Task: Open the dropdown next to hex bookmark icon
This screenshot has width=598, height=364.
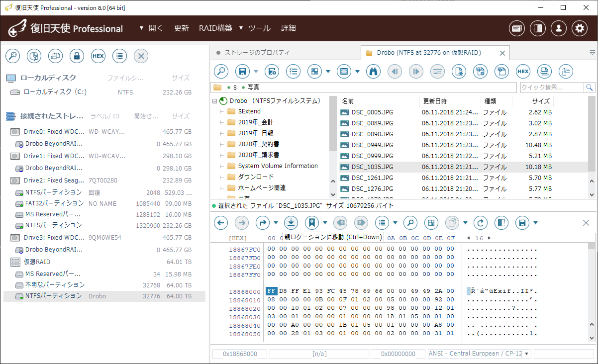Action: [x=325, y=222]
